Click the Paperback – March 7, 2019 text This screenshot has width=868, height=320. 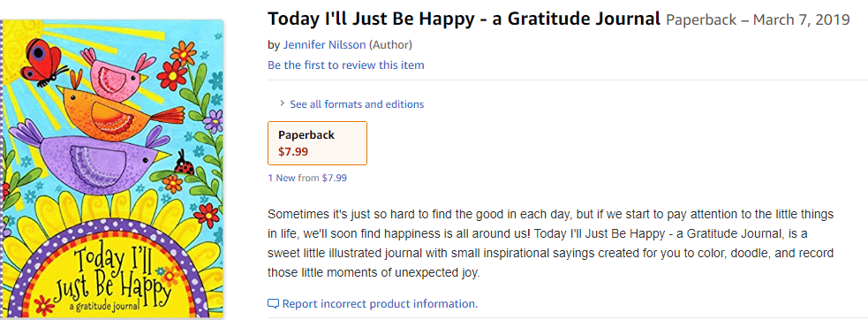pyautogui.click(x=758, y=20)
